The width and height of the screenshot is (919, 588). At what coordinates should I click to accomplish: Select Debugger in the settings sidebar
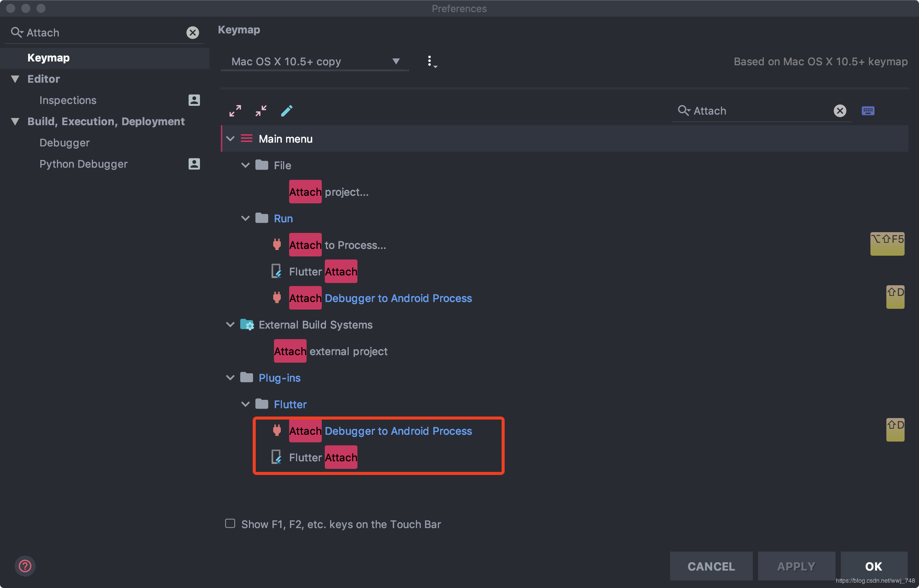click(64, 143)
